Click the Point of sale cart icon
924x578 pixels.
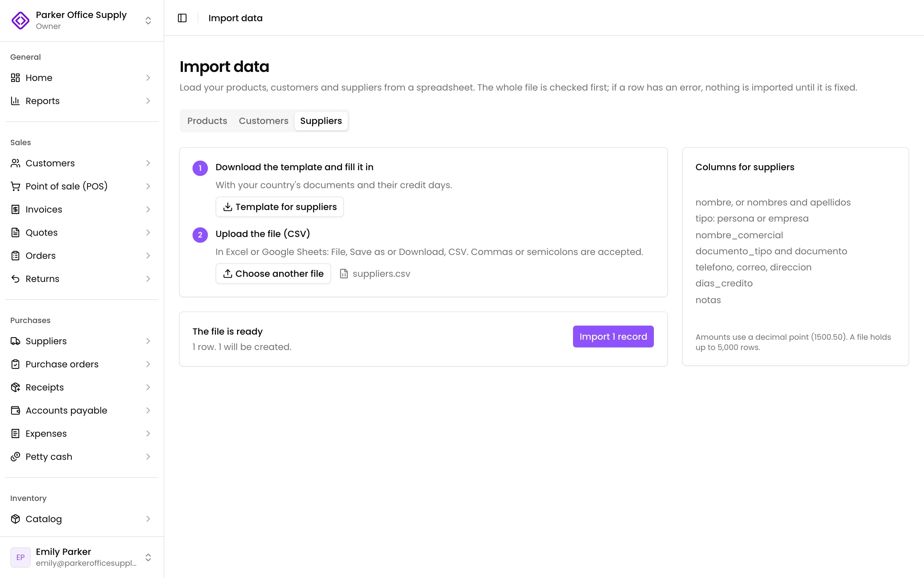15,186
